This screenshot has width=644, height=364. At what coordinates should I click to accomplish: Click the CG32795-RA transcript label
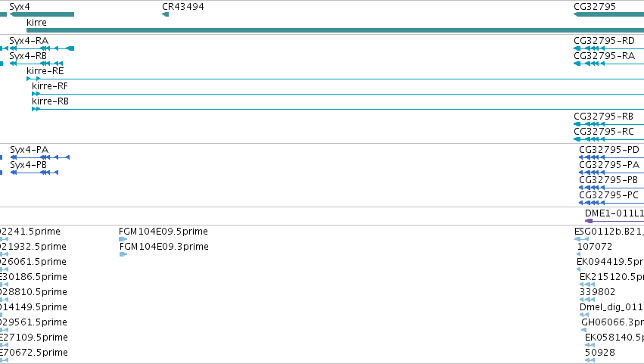coord(604,56)
